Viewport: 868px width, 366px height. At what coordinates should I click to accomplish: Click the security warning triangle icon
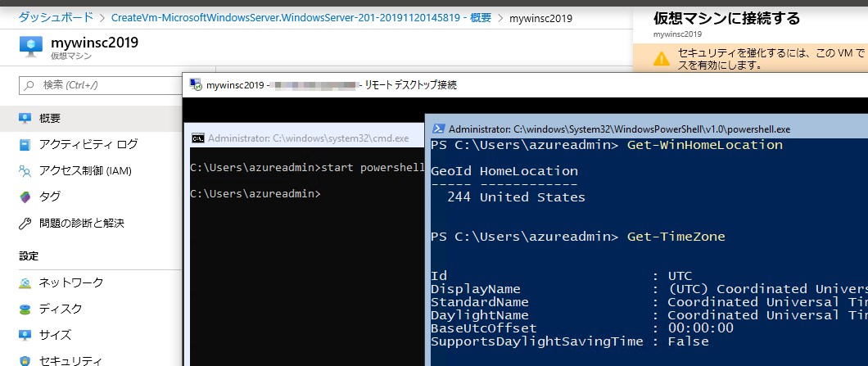click(661, 59)
